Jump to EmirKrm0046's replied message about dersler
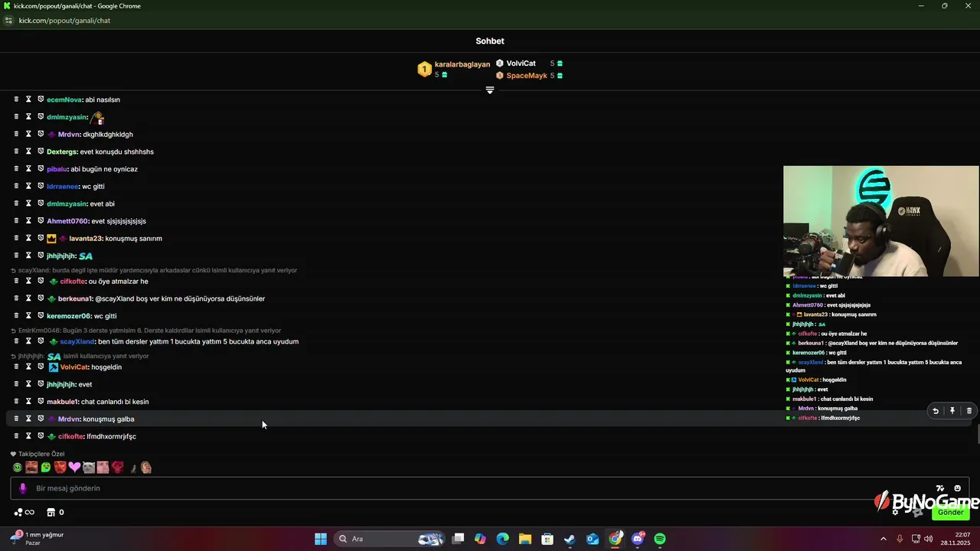 click(145, 331)
